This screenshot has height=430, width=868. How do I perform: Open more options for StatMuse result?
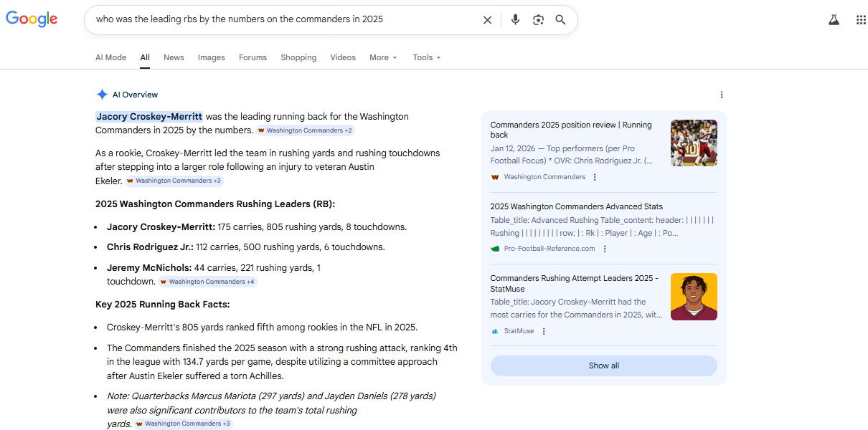544,331
